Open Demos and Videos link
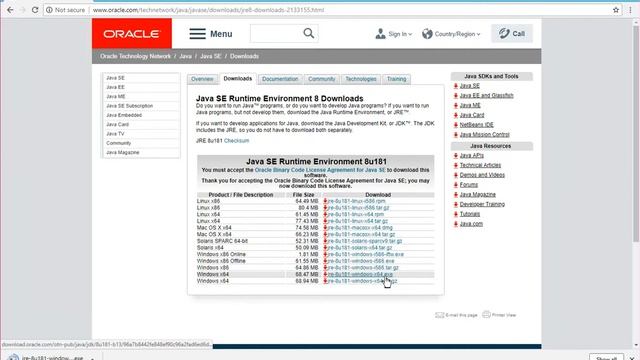The width and height of the screenshot is (640, 360). coord(482,175)
